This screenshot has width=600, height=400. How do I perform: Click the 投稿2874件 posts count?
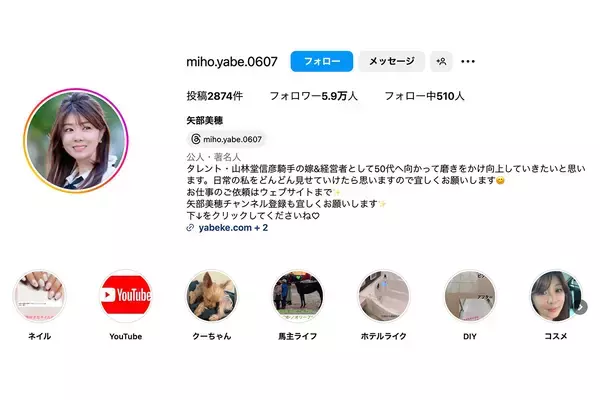coord(215,96)
